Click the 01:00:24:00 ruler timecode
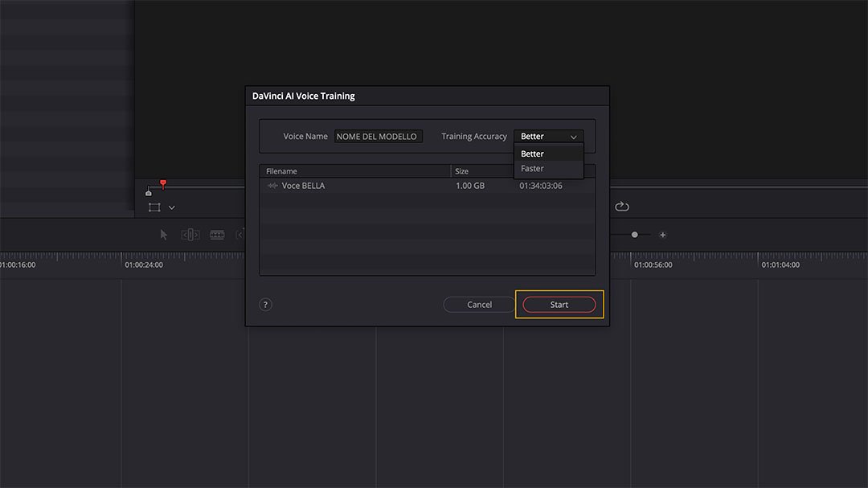This screenshot has width=868, height=488. (144, 265)
